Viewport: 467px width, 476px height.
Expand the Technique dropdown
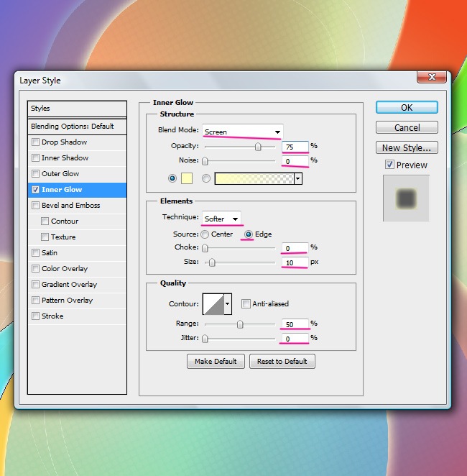[221, 219]
